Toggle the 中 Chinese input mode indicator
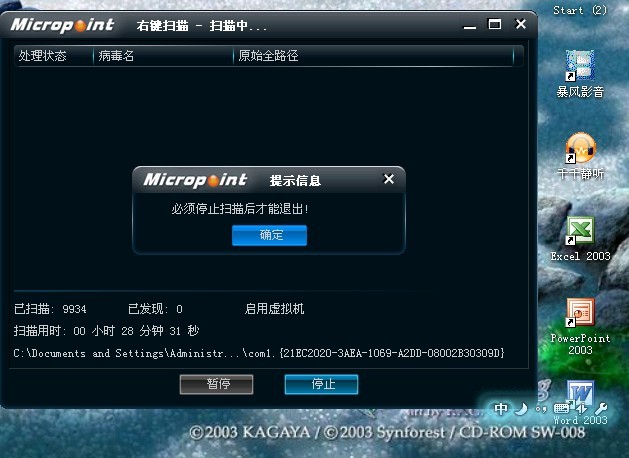 (x=501, y=409)
